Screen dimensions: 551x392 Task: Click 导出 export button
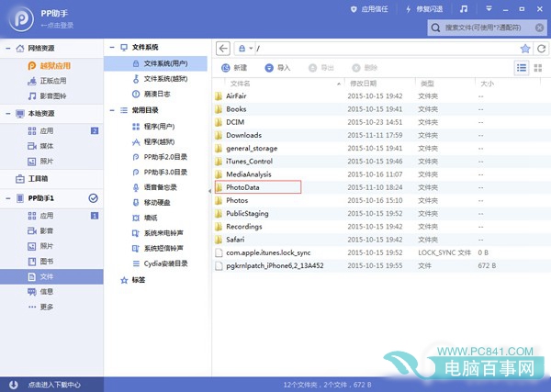(x=321, y=68)
